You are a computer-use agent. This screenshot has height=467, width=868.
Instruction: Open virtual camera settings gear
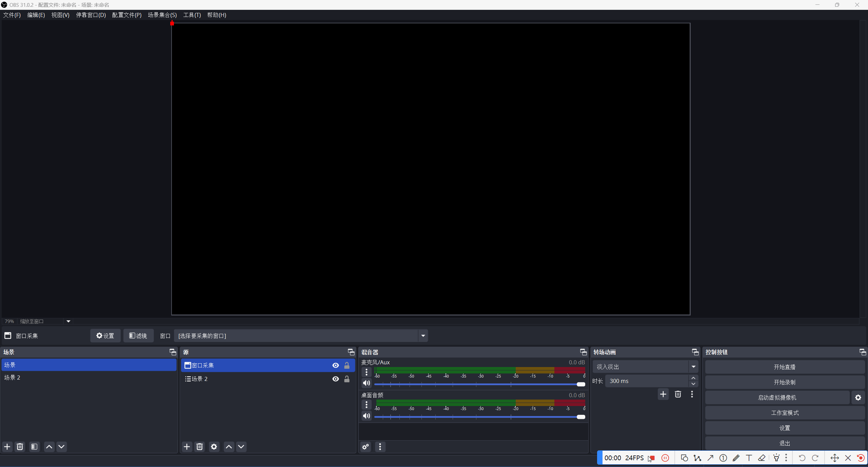click(x=858, y=398)
